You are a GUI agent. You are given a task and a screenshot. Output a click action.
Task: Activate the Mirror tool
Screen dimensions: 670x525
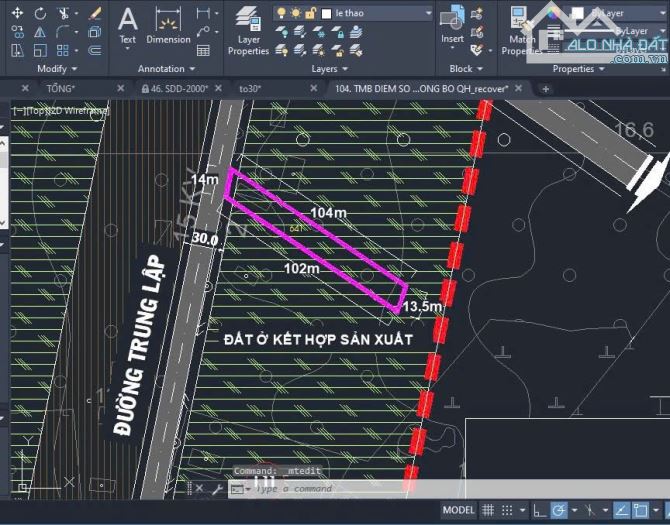[42, 32]
